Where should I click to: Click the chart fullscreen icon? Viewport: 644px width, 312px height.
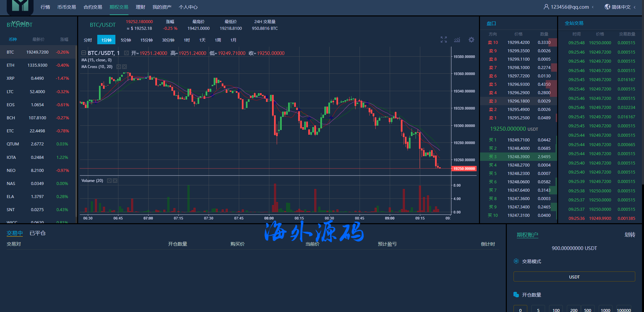(x=443, y=40)
